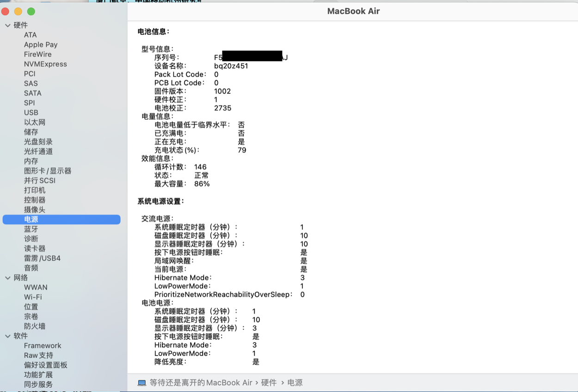Select SATA in the sidebar
Screen dimensions: 578x392
[x=33, y=93]
